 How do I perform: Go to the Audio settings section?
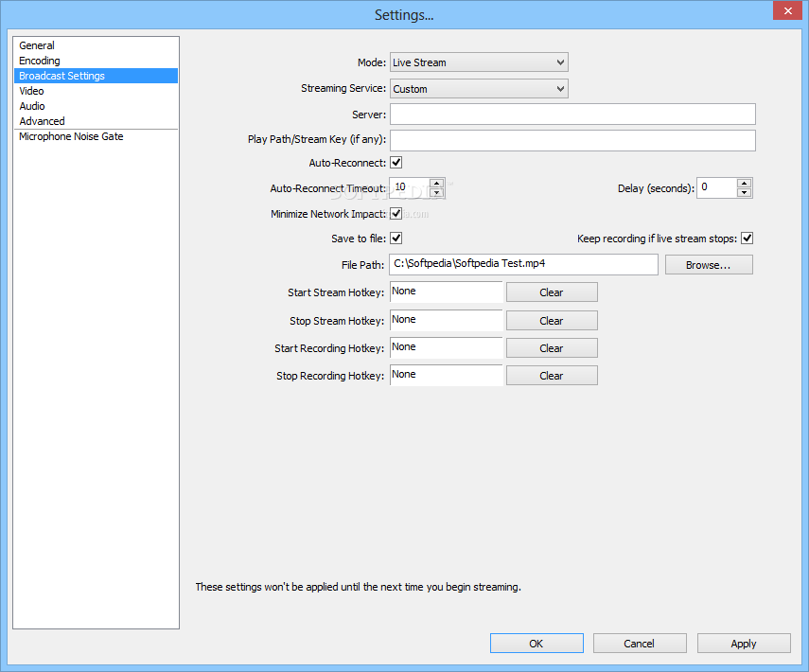coord(96,106)
